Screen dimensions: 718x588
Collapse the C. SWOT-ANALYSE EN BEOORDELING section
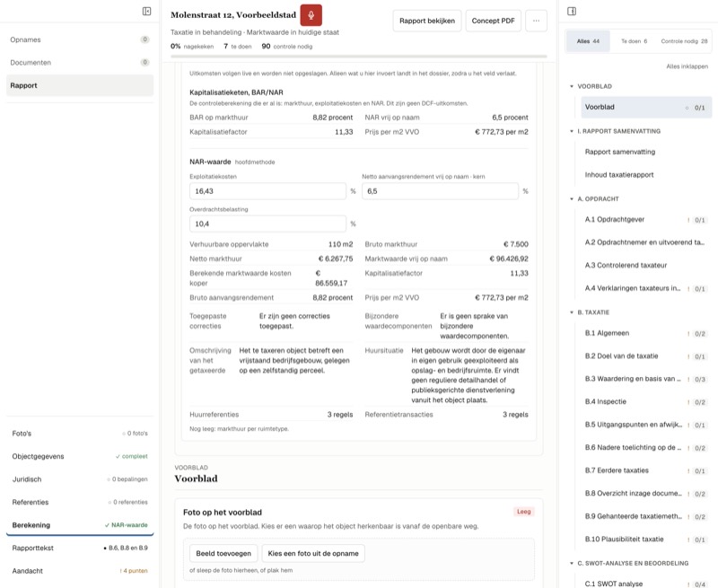[x=572, y=563]
